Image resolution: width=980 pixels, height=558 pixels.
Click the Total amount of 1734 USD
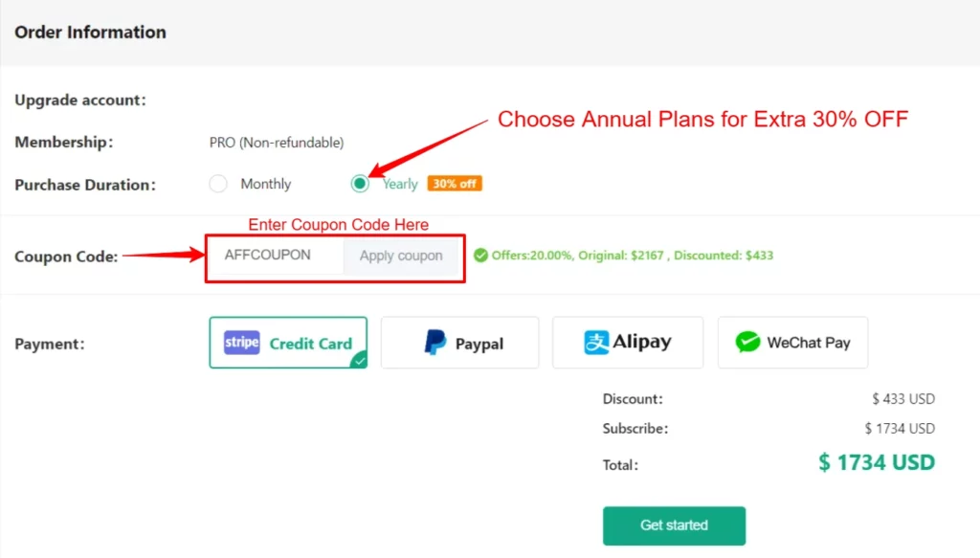tap(875, 462)
